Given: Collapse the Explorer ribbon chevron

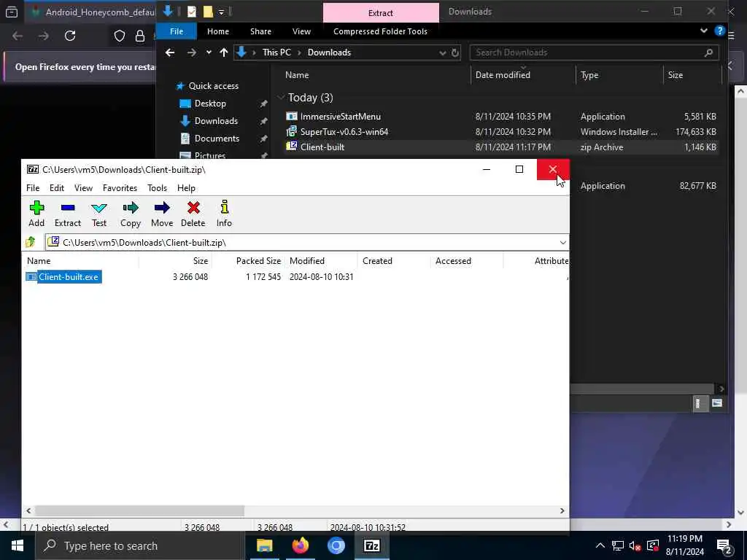Looking at the screenshot, I should (x=704, y=31).
